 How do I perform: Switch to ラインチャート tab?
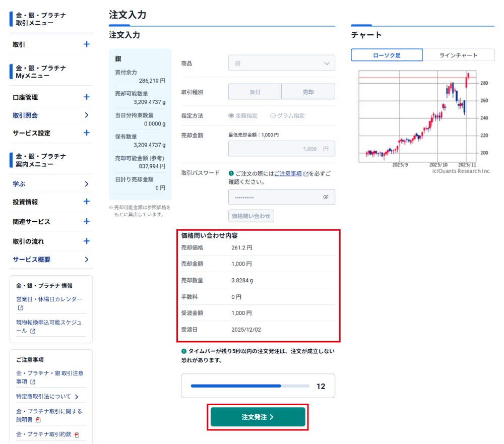458,55
